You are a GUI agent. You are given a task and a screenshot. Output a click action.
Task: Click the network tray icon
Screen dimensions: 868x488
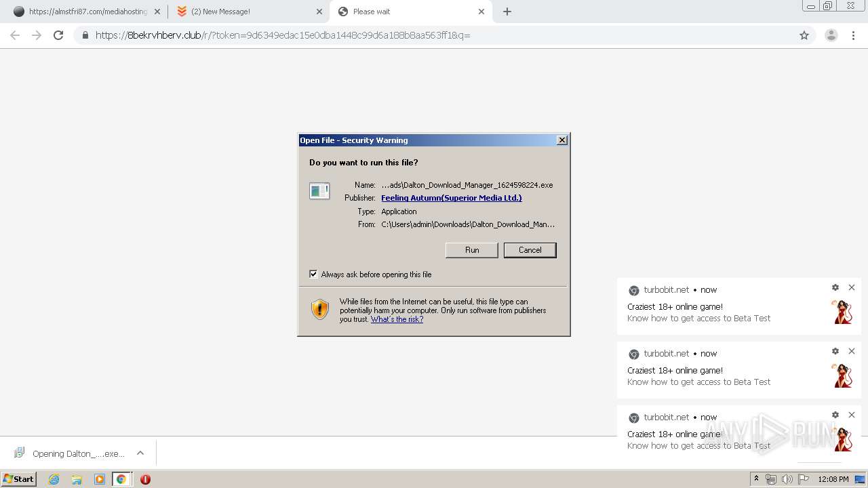point(771,479)
